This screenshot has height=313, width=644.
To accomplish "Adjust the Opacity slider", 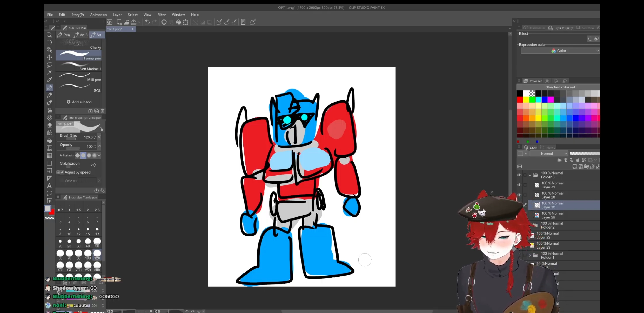I will (72, 148).
